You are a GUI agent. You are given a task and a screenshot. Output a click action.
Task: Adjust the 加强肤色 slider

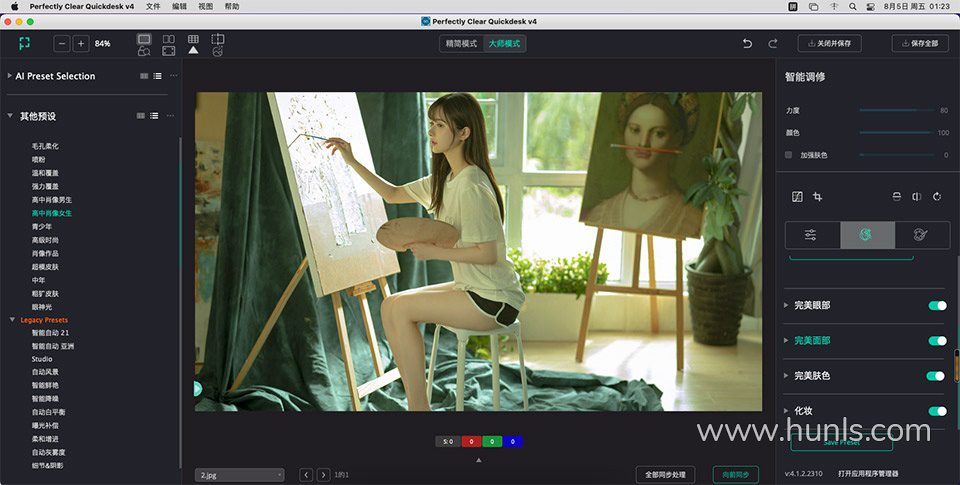(x=898, y=155)
